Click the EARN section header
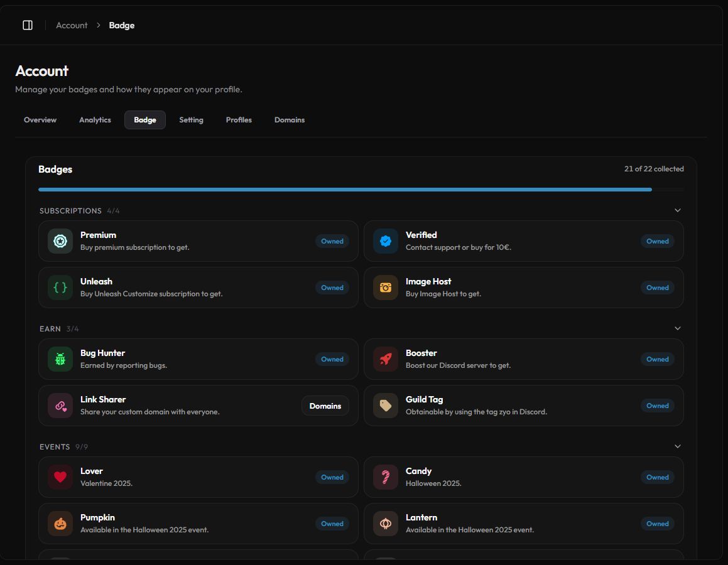The height and width of the screenshot is (565, 728). [x=50, y=328]
